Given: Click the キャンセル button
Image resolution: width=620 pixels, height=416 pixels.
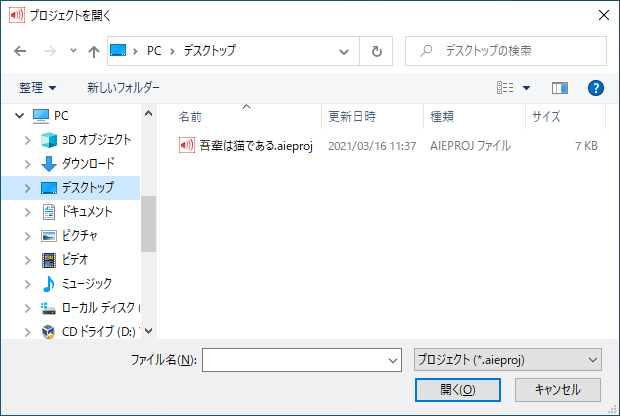Looking at the screenshot, I should pyautogui.click(x=558, y=390).
